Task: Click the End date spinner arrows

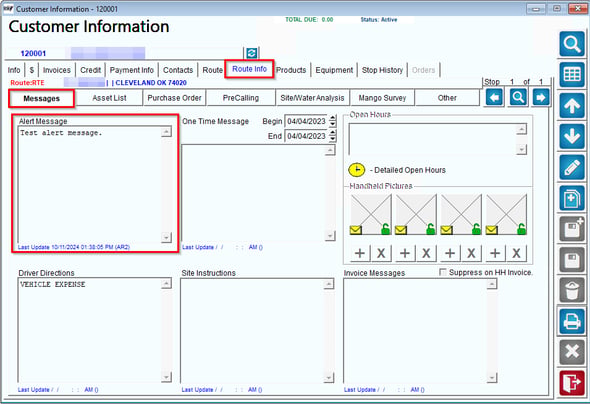Action: [332, 136]
